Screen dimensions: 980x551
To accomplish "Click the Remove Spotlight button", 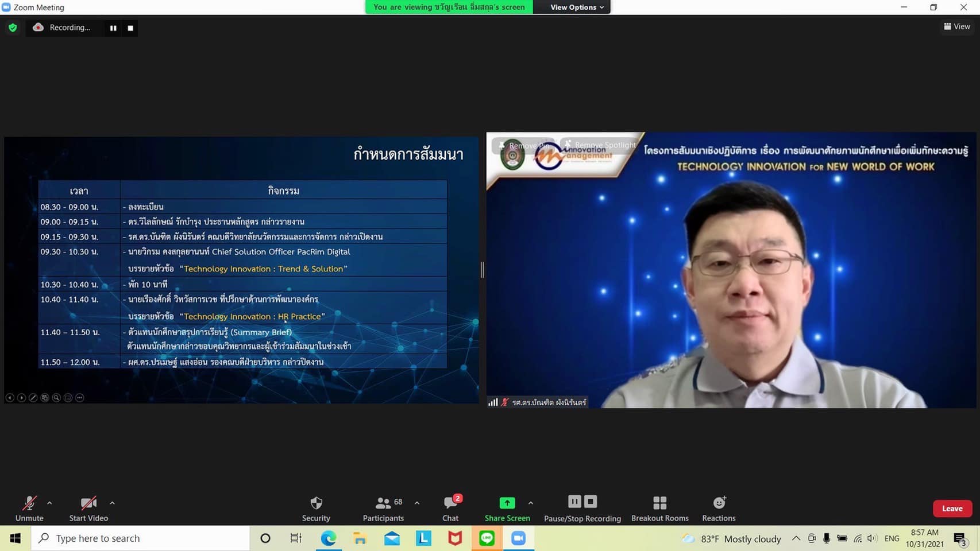I will pos(601,145).
